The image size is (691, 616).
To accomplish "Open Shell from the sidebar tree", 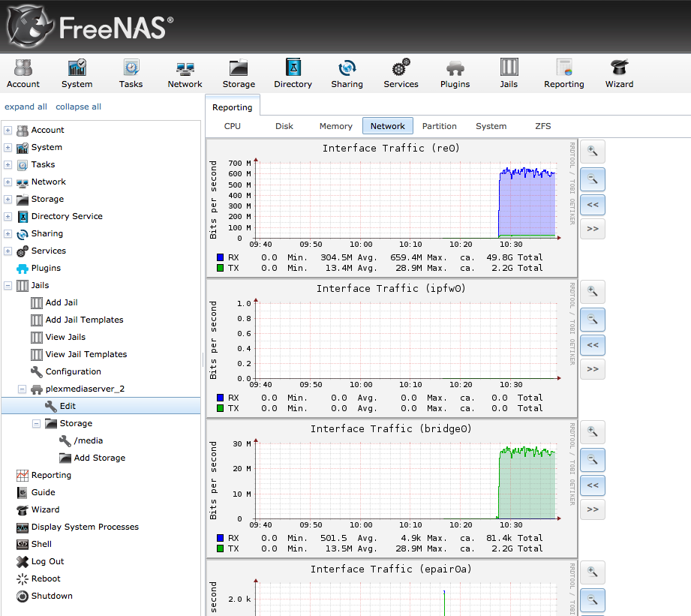I will pos(41,544).
